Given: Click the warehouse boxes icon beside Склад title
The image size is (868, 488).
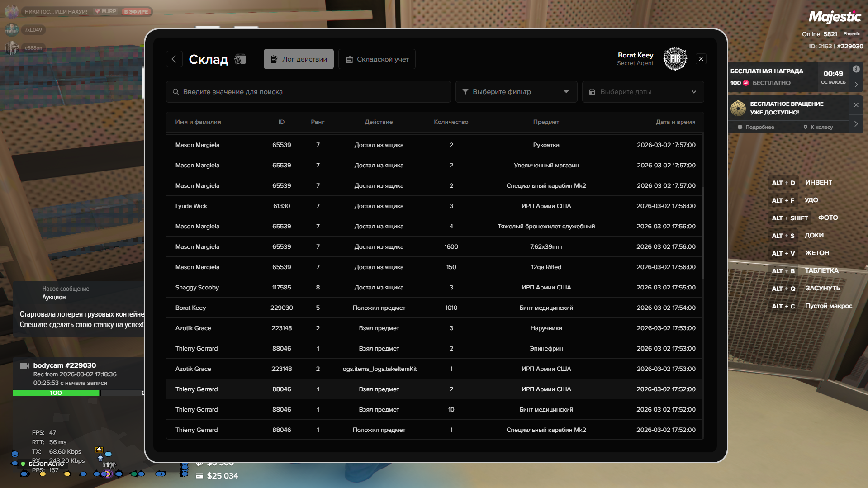Looking at the screenshot, I should point(240,59).
